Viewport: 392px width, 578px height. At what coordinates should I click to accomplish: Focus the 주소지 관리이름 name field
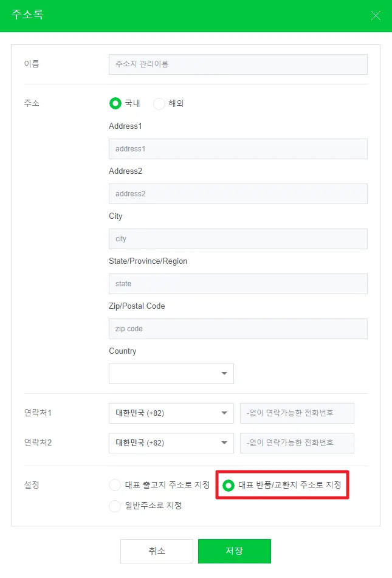(238, 64)
